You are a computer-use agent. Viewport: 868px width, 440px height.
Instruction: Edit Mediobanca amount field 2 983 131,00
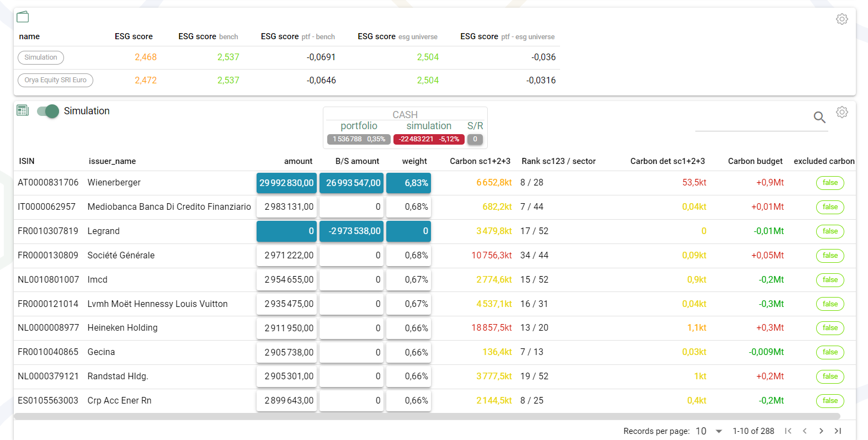286,207
